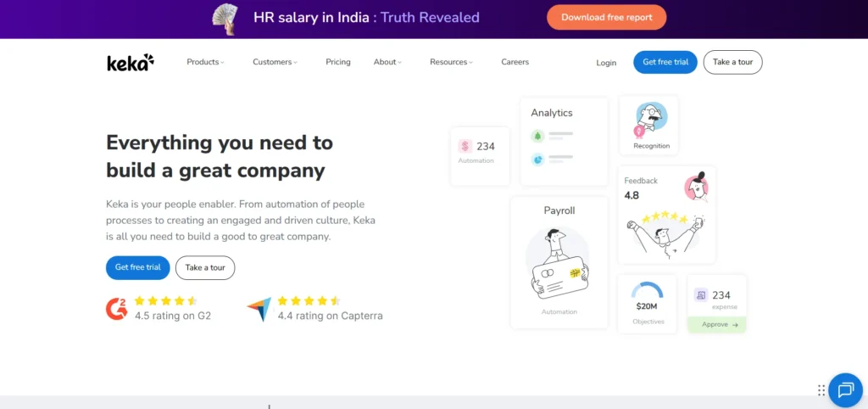Click the '234' expense value
868x409 pixels.
tap(721, 294)
